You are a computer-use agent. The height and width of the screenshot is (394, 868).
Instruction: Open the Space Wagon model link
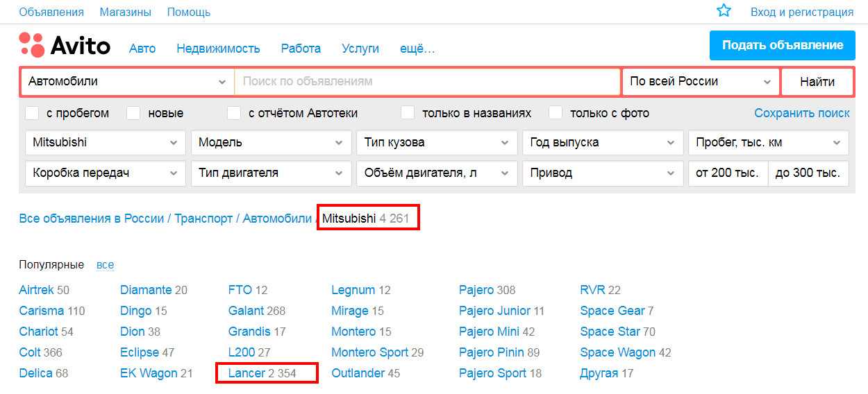[x=617, y=352]
